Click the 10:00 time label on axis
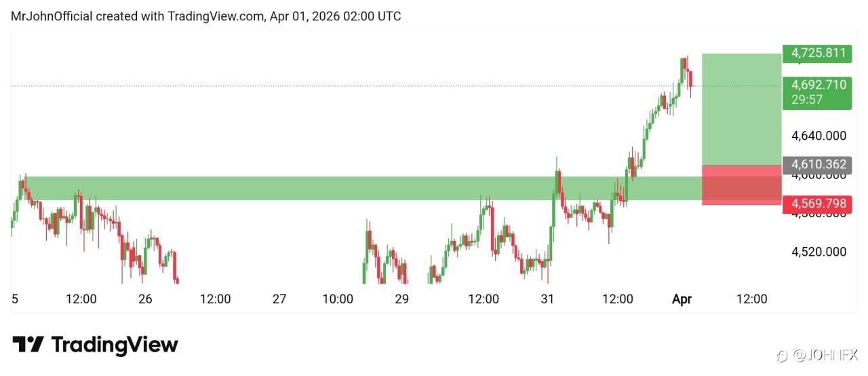The image size is (868, 376). 338,299
